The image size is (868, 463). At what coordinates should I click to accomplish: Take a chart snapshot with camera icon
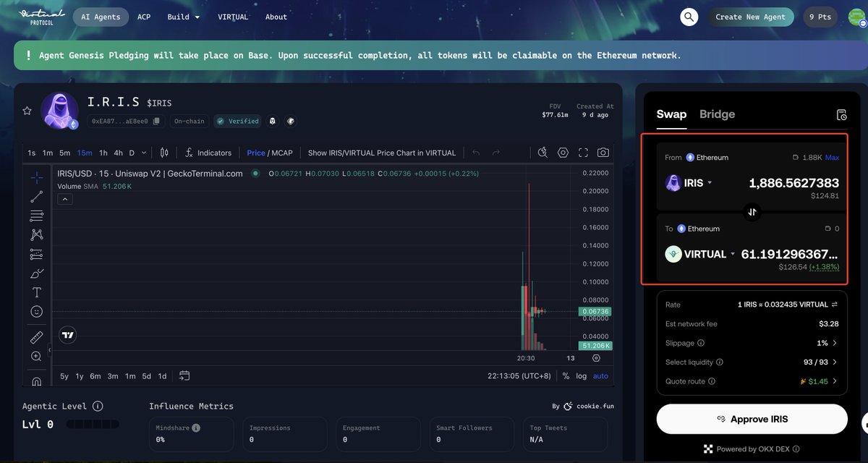(x=603, y=153)
